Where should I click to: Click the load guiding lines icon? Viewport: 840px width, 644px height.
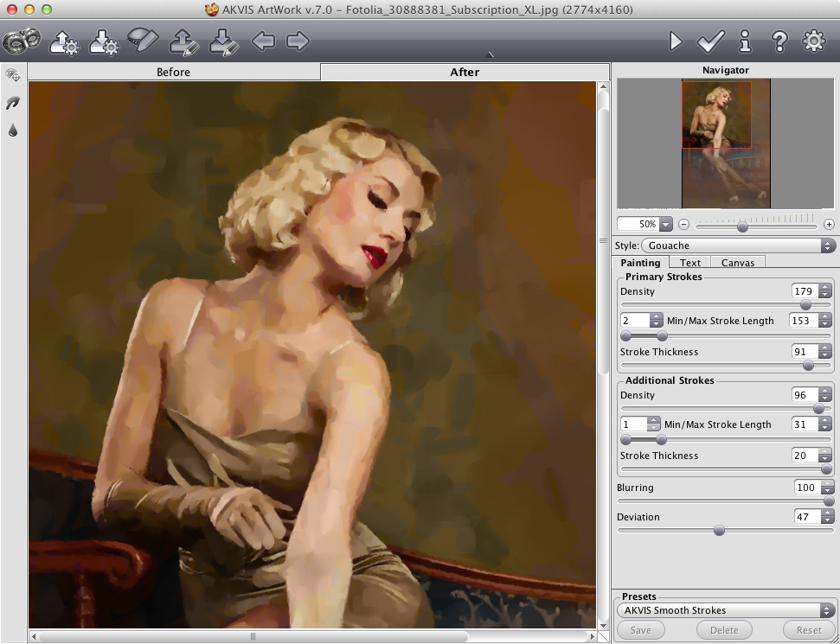click(x=184, y=41)
